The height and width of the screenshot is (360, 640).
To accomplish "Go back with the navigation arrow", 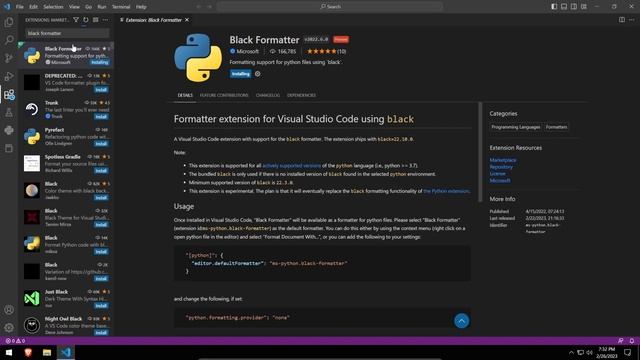I will click(199, 7).
